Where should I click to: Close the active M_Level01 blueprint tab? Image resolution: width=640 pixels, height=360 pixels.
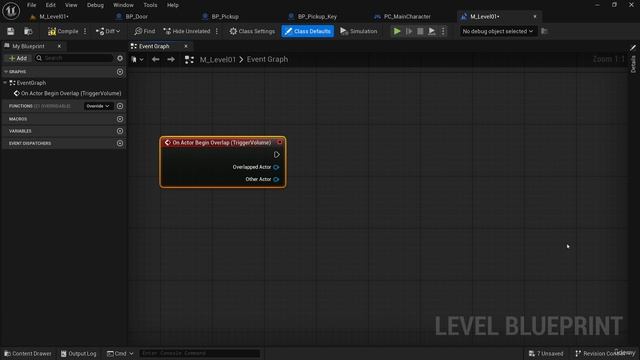535,17
